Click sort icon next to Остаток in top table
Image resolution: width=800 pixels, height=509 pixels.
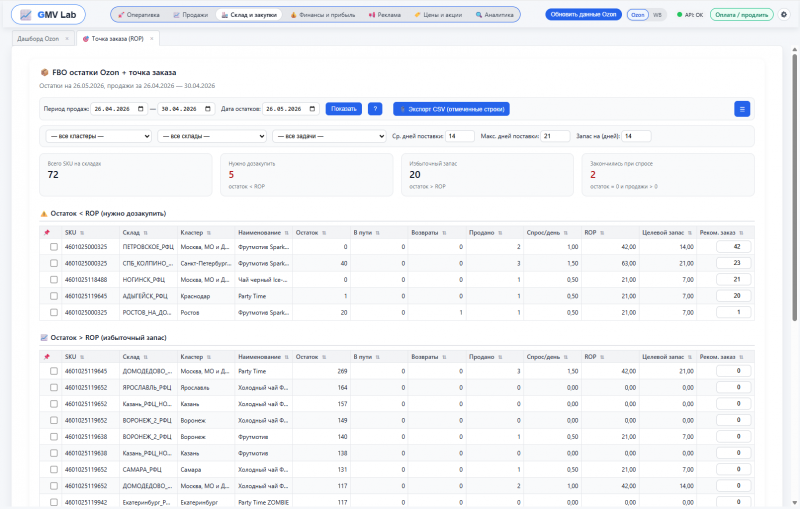[x=324, y=233]
